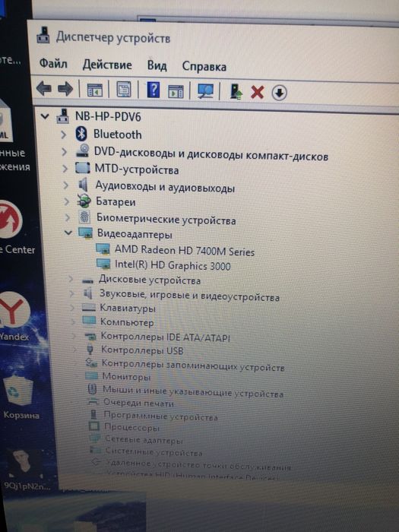Click the MTD-устройства device icon
Viewport: 399px width, 532px height.
83,168
